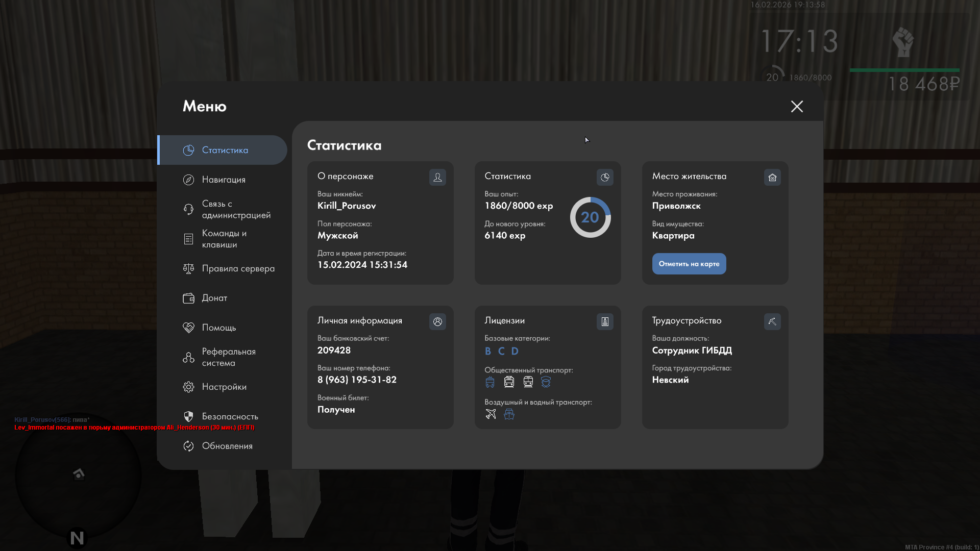Click the person icon in Личная информация card
980x551 pixels.
pyautogui.click(x=437, y=321)
